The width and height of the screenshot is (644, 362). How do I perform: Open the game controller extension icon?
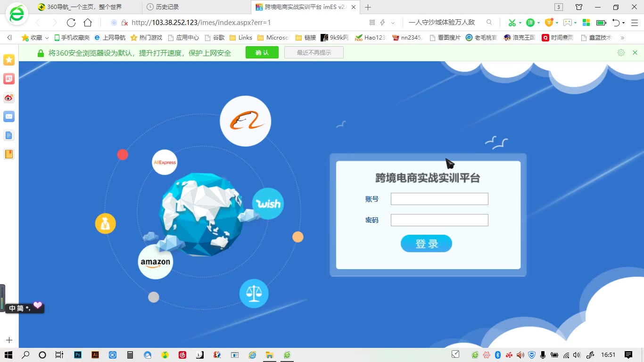(x=568, y=23)
